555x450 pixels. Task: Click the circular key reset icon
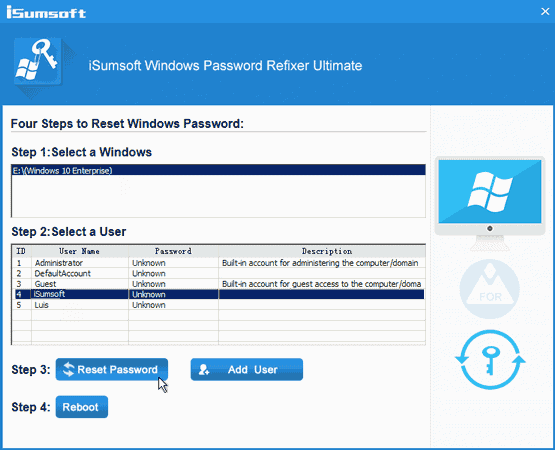[x=490, y=360]
